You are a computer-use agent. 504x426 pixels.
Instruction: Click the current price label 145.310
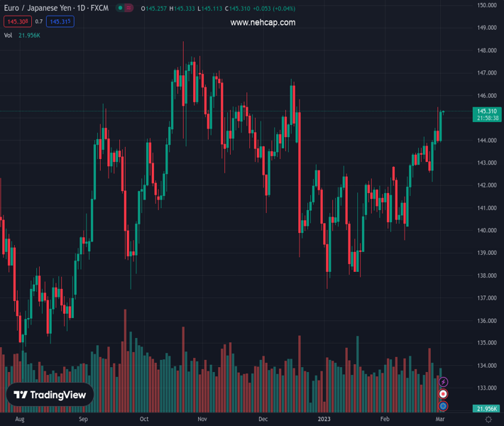coord(487,111)
